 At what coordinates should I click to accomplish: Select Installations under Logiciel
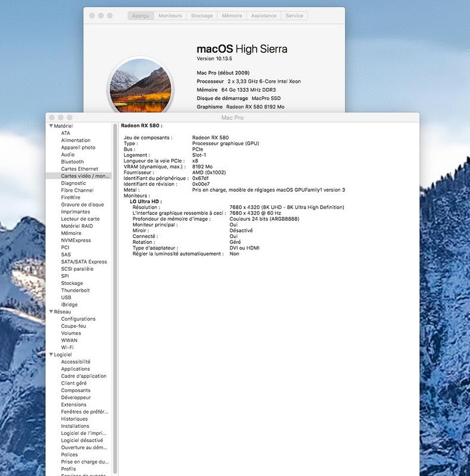pyautogui.click(x=75, y=426)
